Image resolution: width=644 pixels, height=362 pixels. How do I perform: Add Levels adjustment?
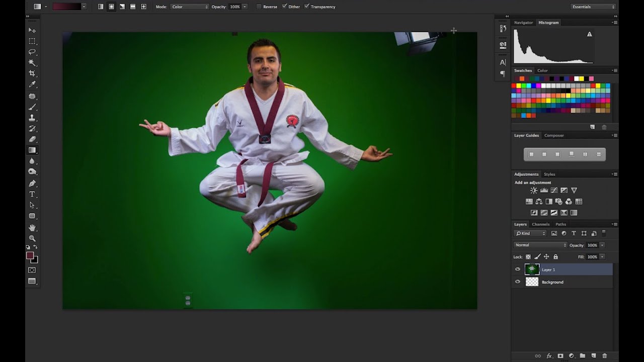[544, 191]
